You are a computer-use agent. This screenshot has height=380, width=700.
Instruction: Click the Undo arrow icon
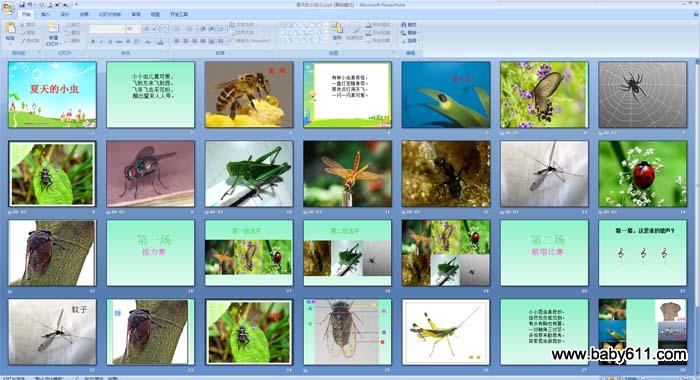30,4
